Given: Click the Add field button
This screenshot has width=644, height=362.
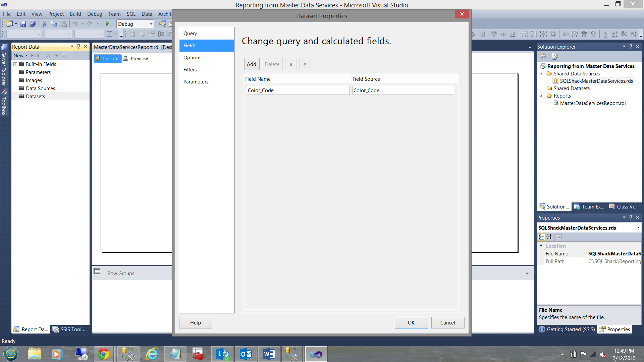Looking at the screenshot, I should click(x=251, y=64).
